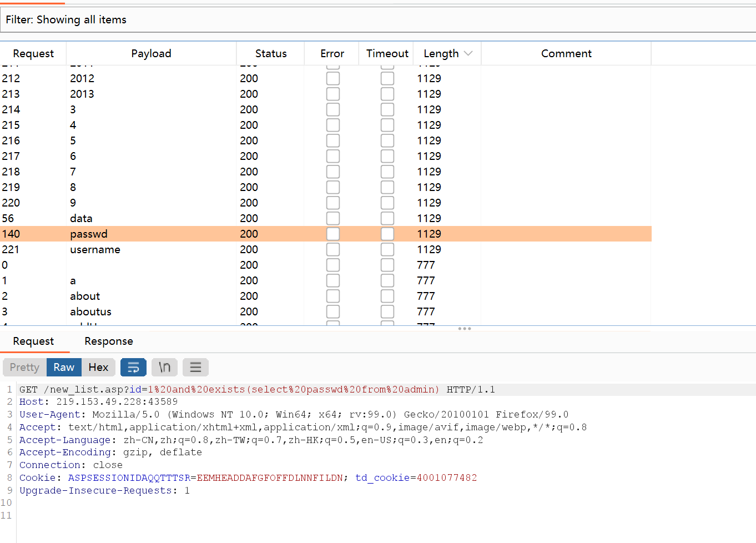Screen dimensions: 756x543
Task: Click the Cookie header line
Action: [x=248, y=477]
